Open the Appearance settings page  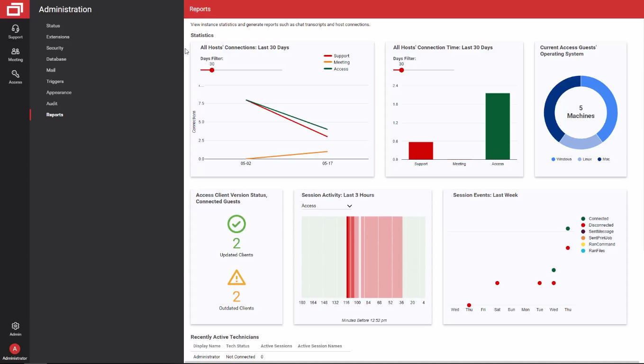(x=59, y=92)
